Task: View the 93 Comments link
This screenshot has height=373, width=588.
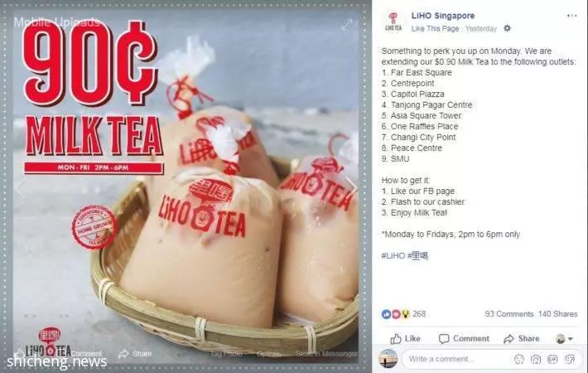Action: [508, 313]
